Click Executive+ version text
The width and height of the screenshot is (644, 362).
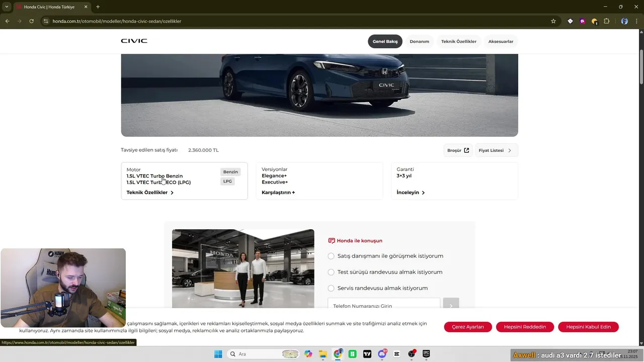(275, 182)
